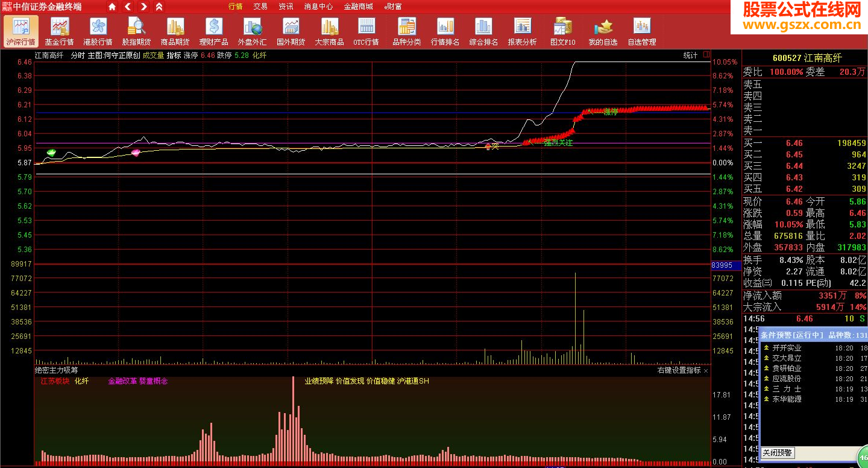868x468 pixels.
Task: Click the 条件预警 alert window title bar
Action: click(813, 335)
